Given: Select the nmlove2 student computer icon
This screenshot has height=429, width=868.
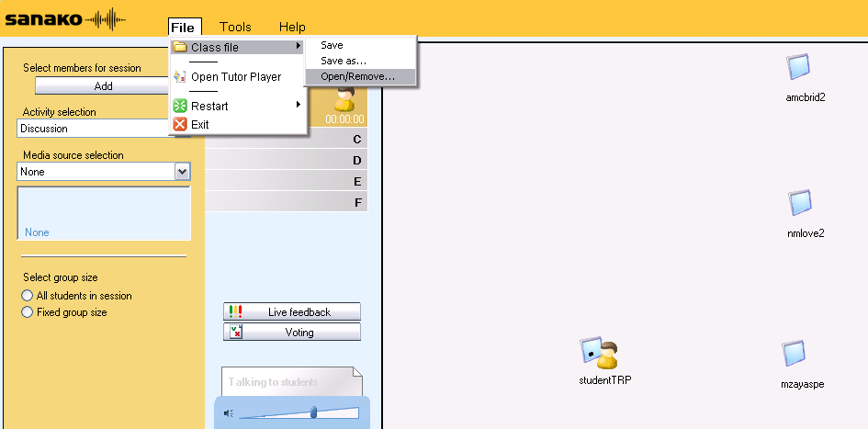Looking at the screenshot, I should point(800,203).
